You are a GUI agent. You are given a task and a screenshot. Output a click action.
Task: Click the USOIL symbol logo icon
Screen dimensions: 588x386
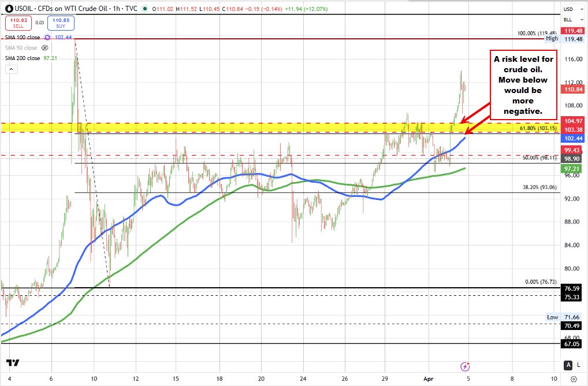pos(9,9)
